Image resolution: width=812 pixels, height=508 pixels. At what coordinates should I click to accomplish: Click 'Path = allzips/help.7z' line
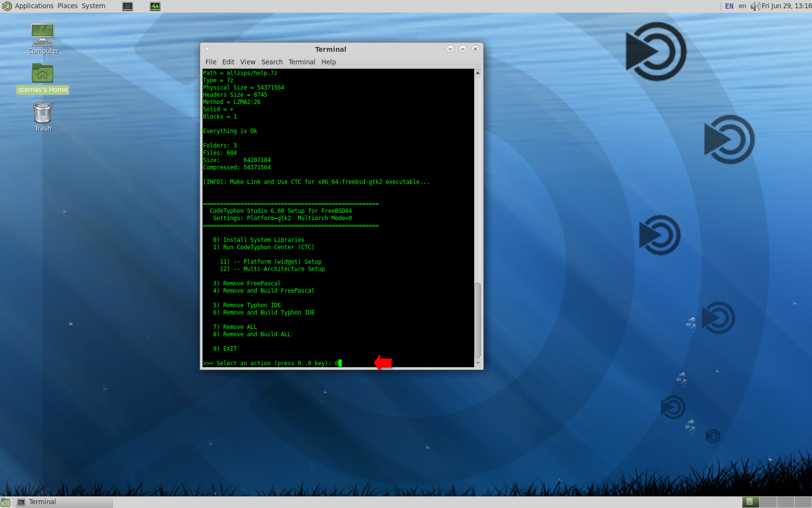[240, 73]
